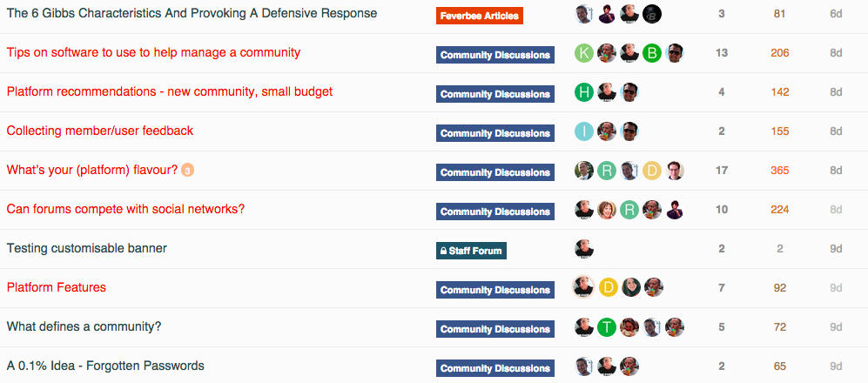Image resolution: width=868 pixels, height=383 pixels.
Task: Open 'Platform recommendations - new community, small budget' topic
Action: click(x=170, y=92)
